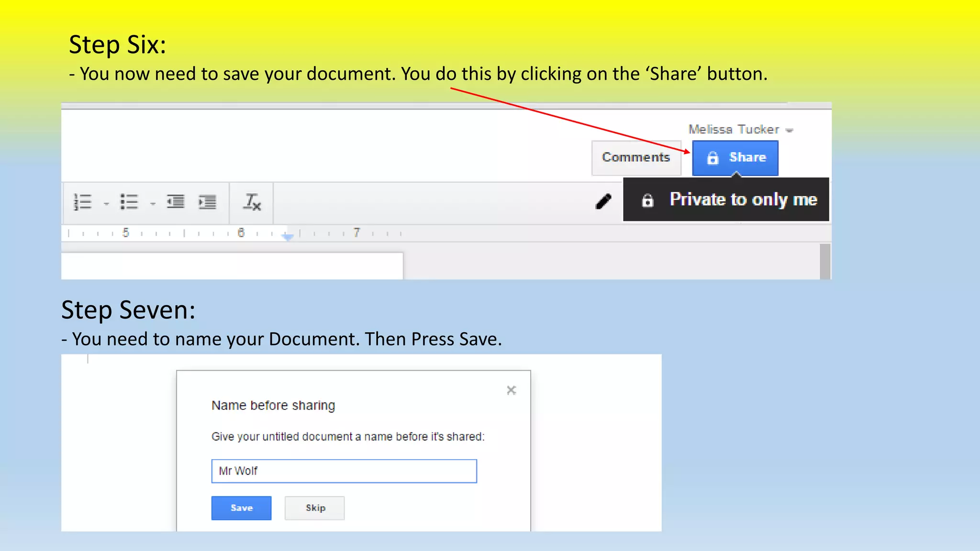The width and height of the screenshot is (980, 551).
Task: Click the vertical scrollbar of the document
Action: (x=825, y=261)
